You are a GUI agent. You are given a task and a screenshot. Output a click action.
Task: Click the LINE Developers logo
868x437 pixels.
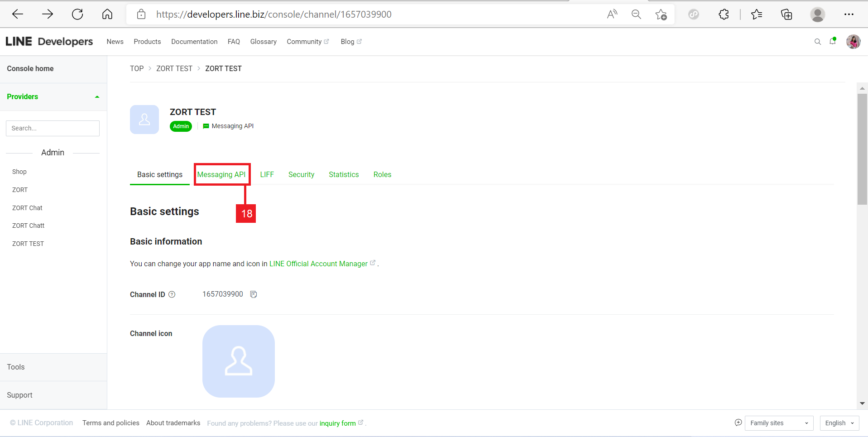pos(49,42)
